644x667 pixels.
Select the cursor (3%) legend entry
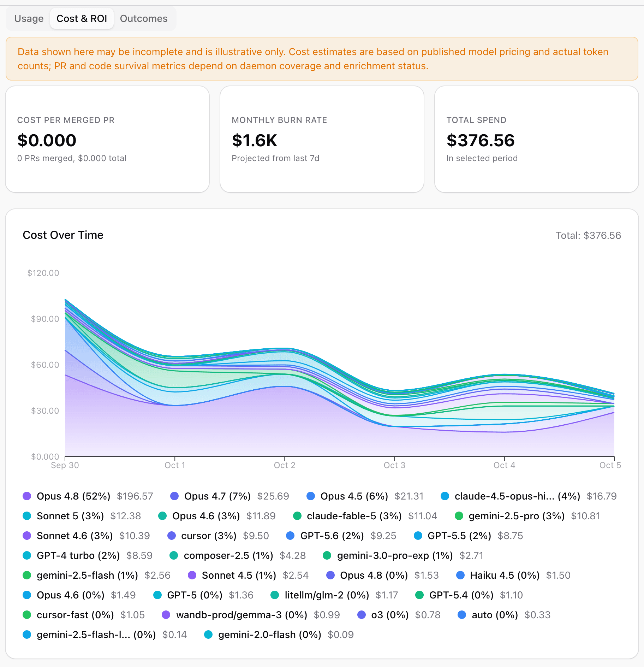tap(218, 536)
